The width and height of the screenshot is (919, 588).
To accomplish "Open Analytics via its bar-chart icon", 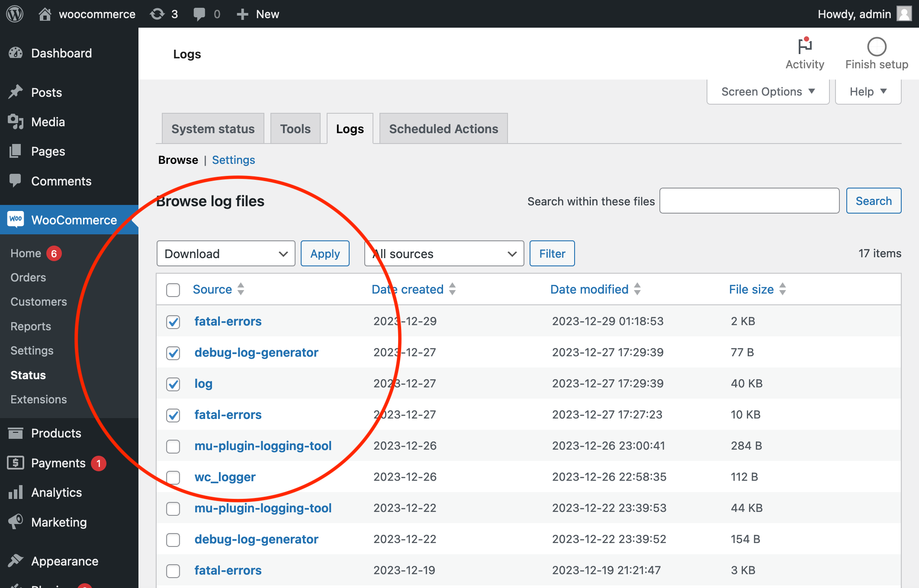I will pyautogui.click(x=16, y=492).
